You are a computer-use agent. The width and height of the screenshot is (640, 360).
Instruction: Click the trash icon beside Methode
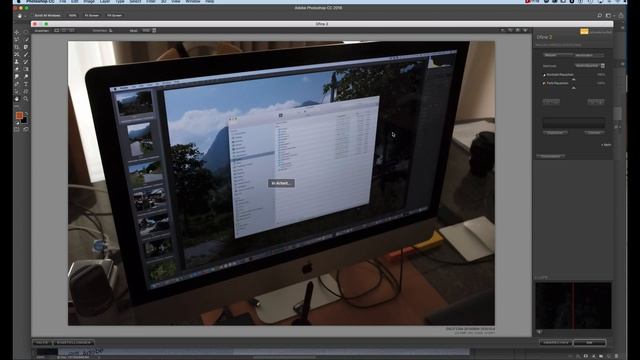click(x=603, y=66)
